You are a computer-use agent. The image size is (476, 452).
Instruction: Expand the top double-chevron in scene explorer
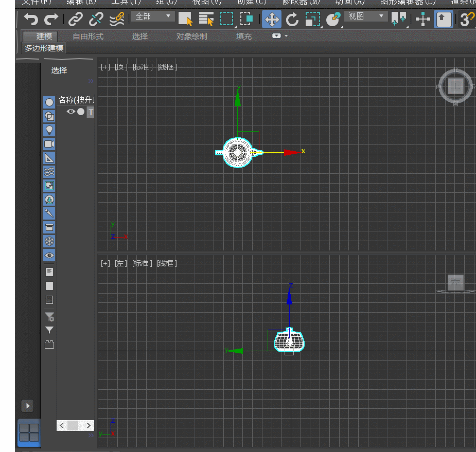[91, 81]
